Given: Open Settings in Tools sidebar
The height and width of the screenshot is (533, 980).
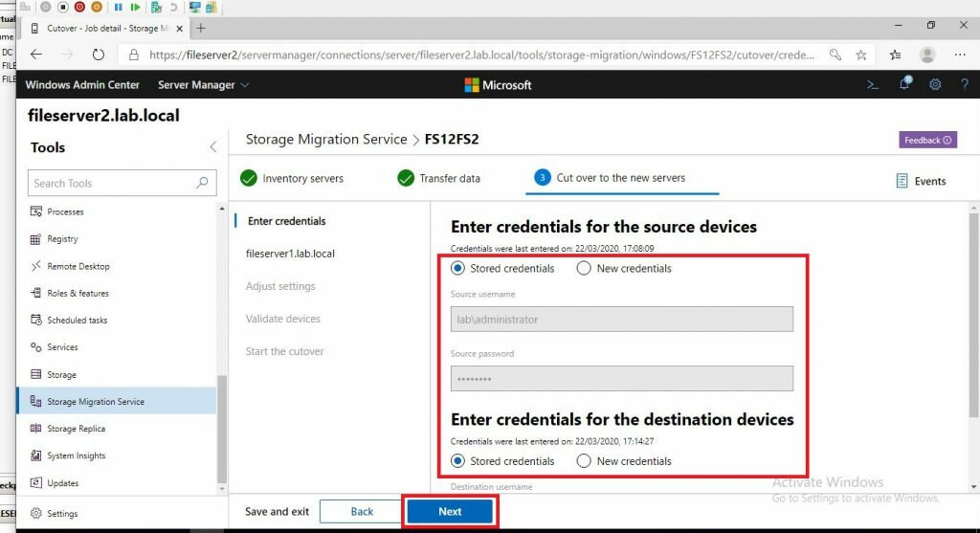Looking at the screenshot, I should pos(54,514).
